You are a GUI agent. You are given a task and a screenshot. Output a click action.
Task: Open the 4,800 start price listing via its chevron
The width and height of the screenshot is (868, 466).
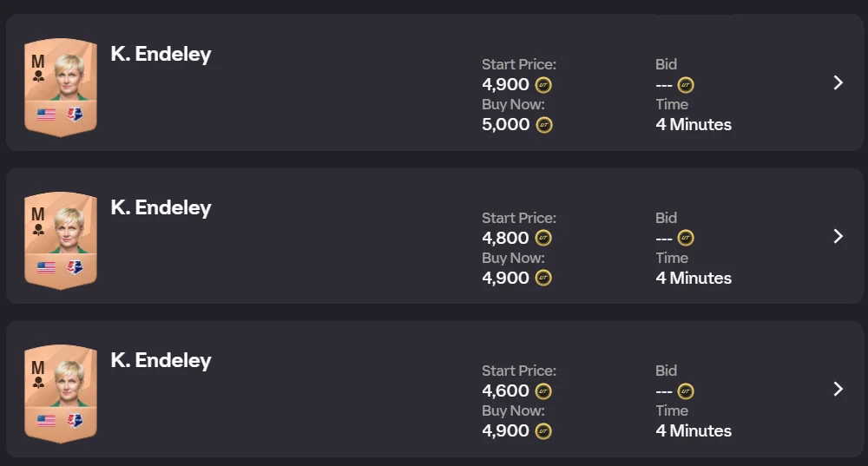click(838, 236)
